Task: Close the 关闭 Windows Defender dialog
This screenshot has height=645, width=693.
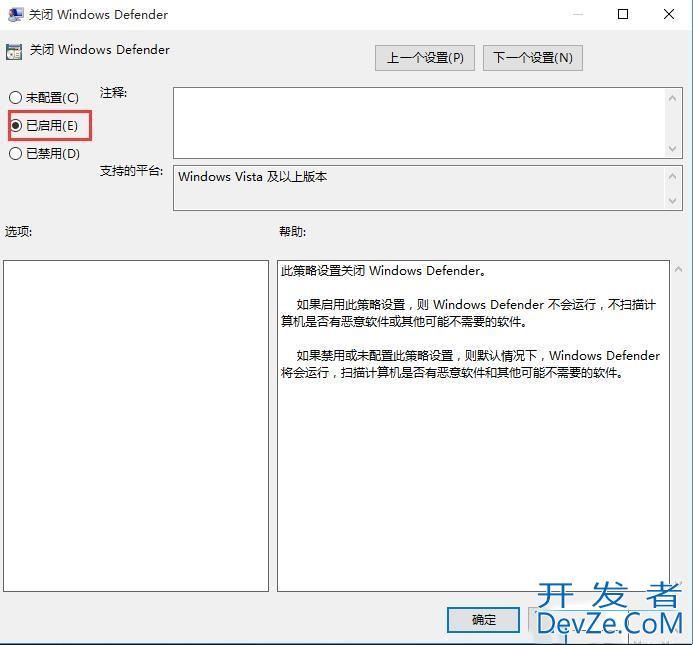Action: 669,14
